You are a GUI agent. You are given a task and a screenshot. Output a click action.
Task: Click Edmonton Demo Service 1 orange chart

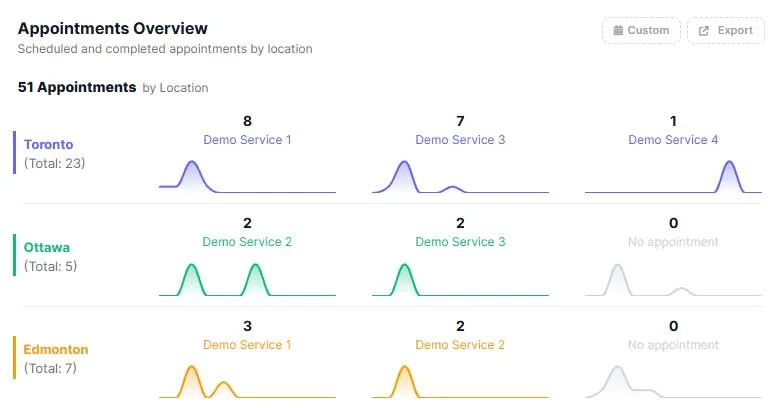coord(247,382)
